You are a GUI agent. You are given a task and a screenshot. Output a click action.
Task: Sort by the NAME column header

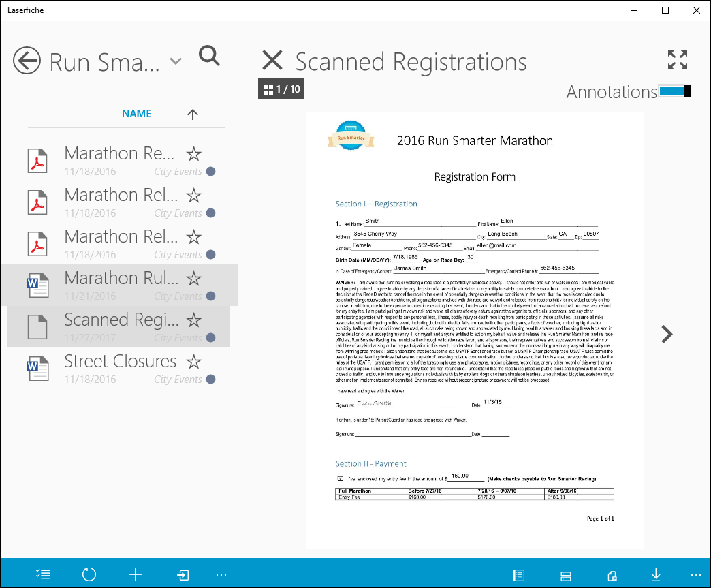(x=136, y=113)
